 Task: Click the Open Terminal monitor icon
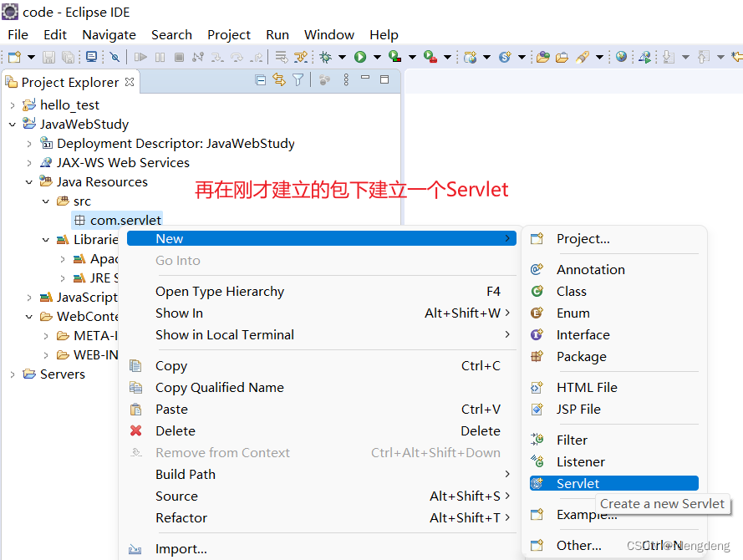pos(91,58)
